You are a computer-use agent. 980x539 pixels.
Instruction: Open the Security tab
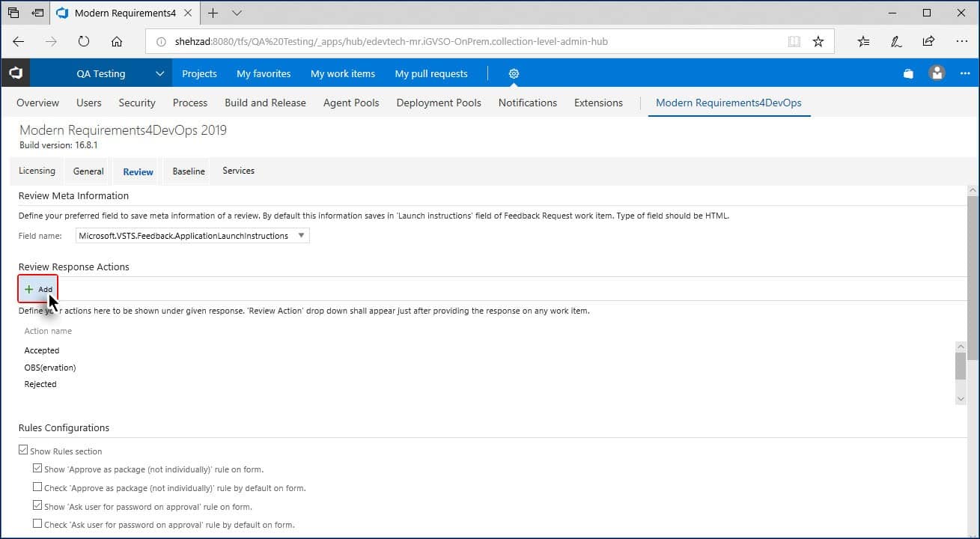[x=137, y=103]
